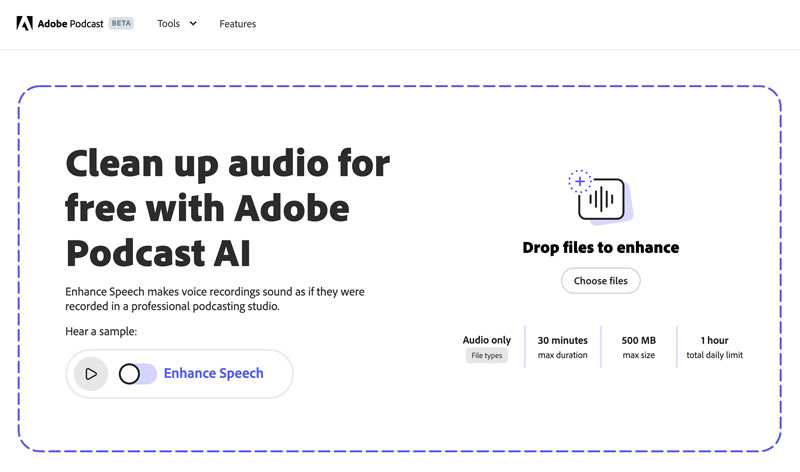The height and width of the screenshot is (472, 800).
Task: Click the 500 MB max size text
Action: pos(638,347)
